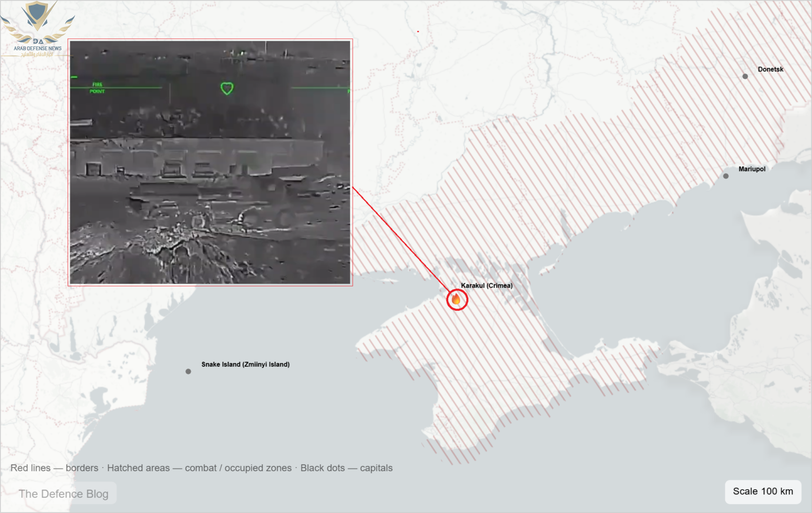
Task: Click the green heart reticle in footage
Action: pos(227,88)
